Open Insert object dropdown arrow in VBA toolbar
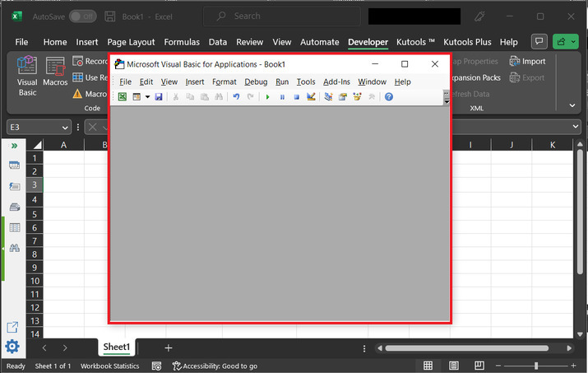This screenshot has width=588, height=373. tap(147, 97)
